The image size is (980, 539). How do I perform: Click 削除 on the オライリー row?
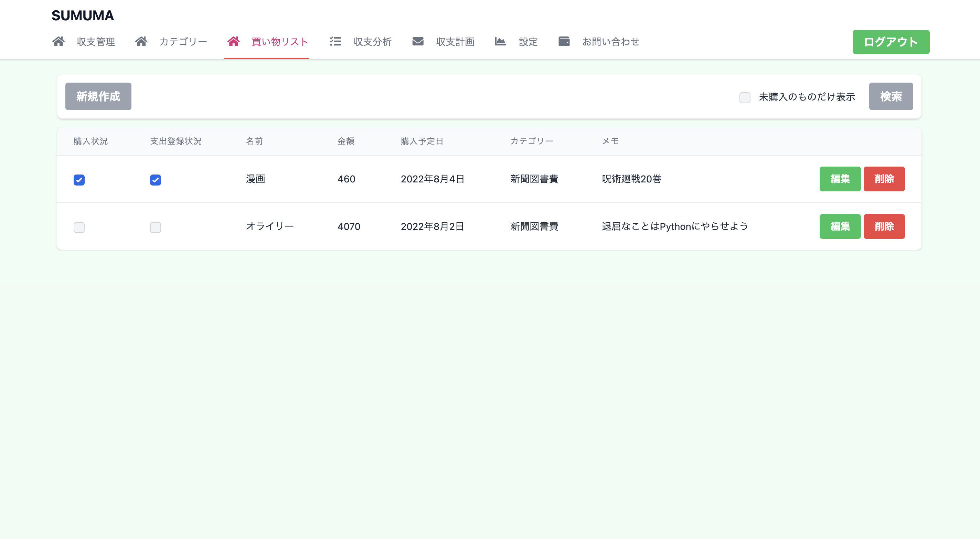point(884,226)
